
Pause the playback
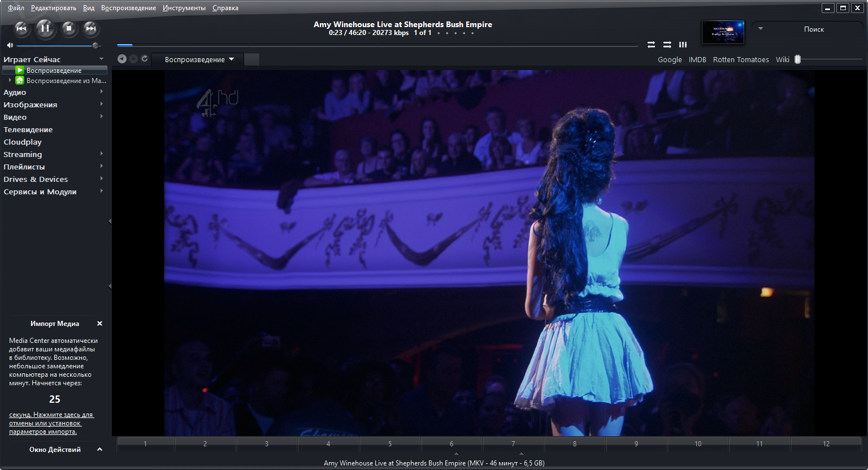pos(45,28)
